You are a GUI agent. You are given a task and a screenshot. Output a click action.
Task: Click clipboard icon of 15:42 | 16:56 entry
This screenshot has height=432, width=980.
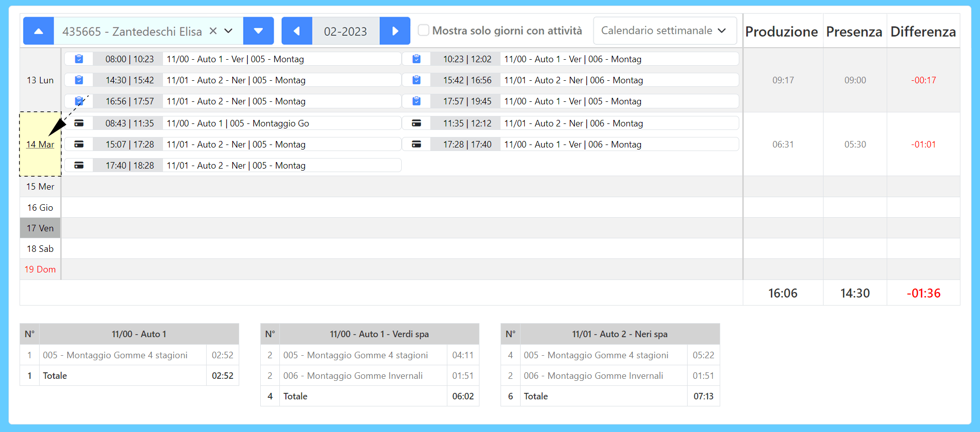pos(416,80)
